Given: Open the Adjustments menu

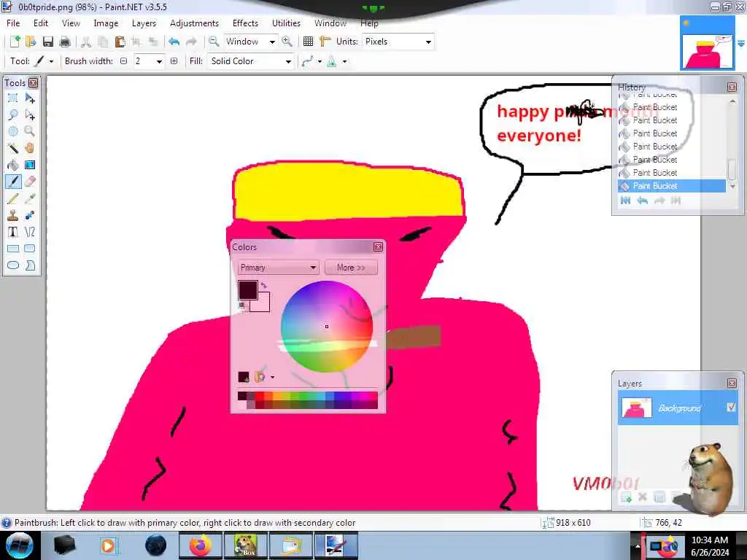Looking at the screenshot, I should click(194, 23).
